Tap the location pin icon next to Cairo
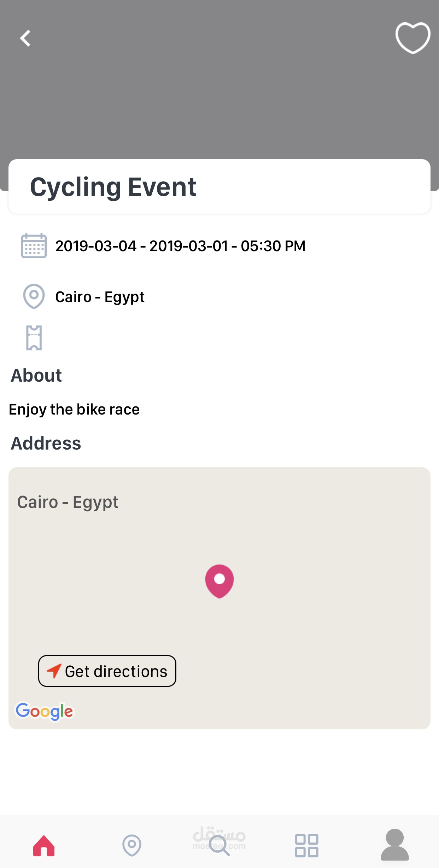This screenshot has height=868, width=439. (x=34, y=296)
